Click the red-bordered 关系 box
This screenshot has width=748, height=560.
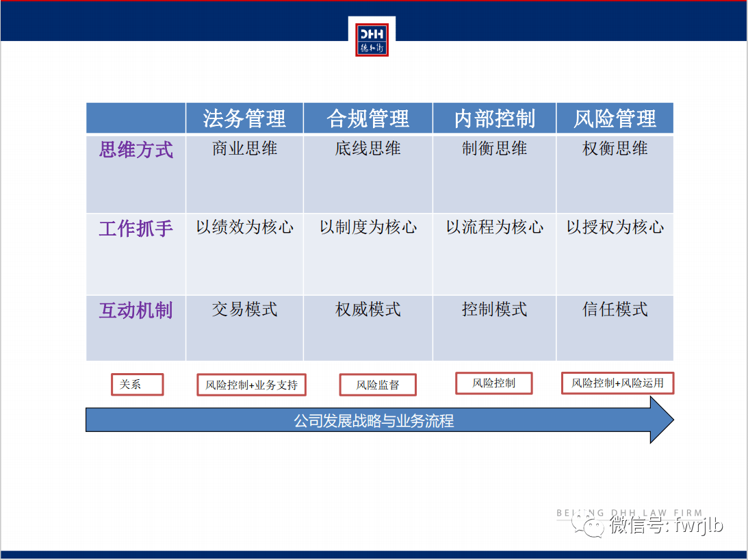(138, 384)
